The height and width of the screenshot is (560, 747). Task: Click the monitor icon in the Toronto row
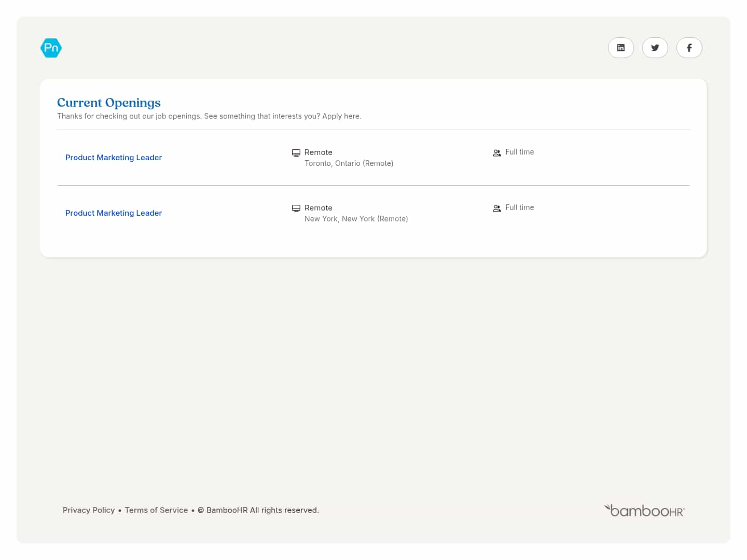[296, 153]
